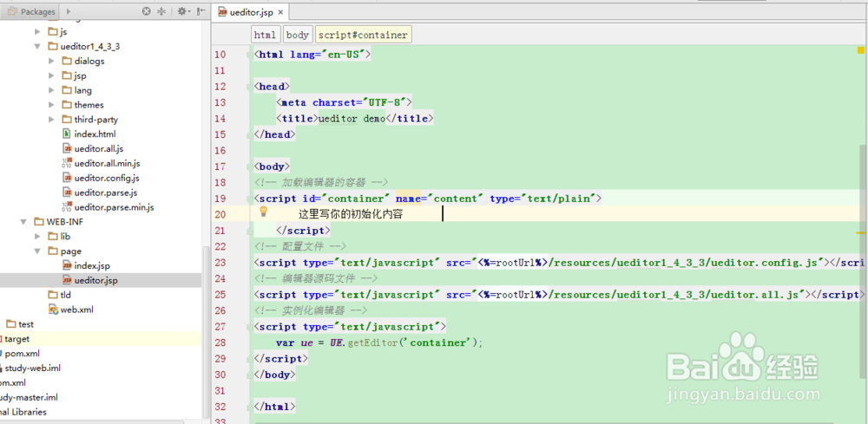The width and height of the screenshot is (868, 424).
Task: Click the test folder icon
Action: (11, 324)
